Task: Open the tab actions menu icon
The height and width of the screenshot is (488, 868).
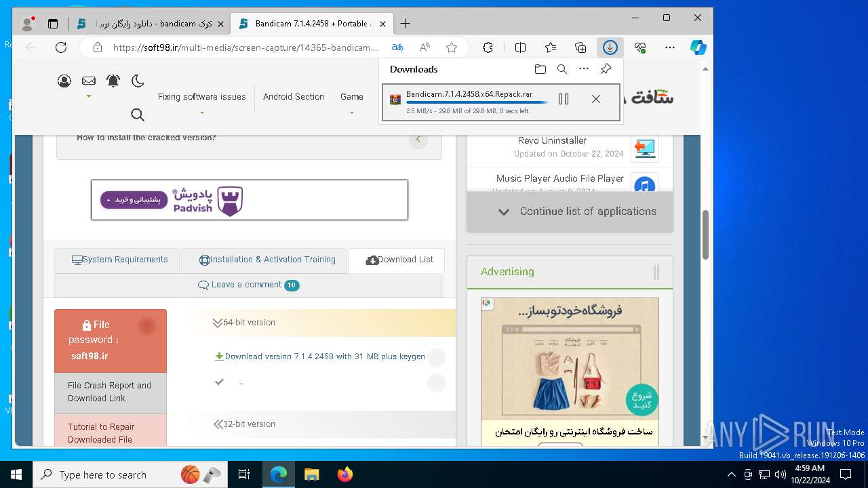Action: coord(53,24)
